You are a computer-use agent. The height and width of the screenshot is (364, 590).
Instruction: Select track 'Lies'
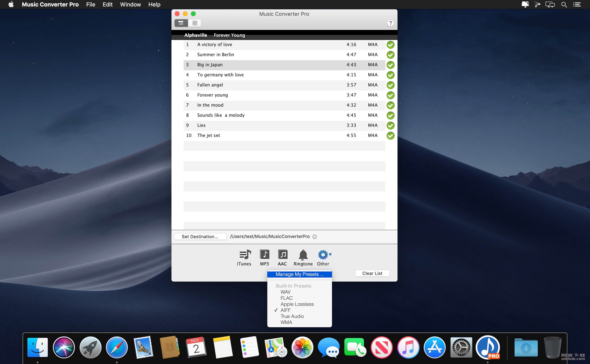284,126
